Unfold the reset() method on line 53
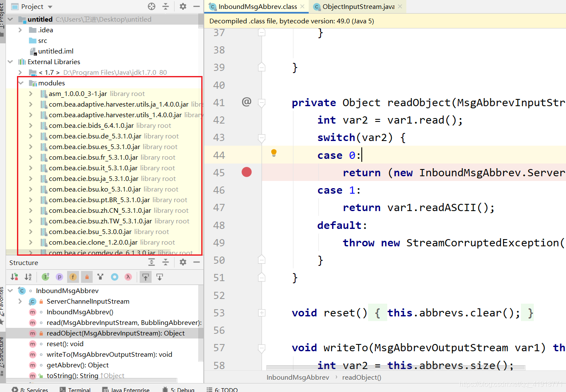Viewport: 566px width, 392px height. (x=262, y=313)
